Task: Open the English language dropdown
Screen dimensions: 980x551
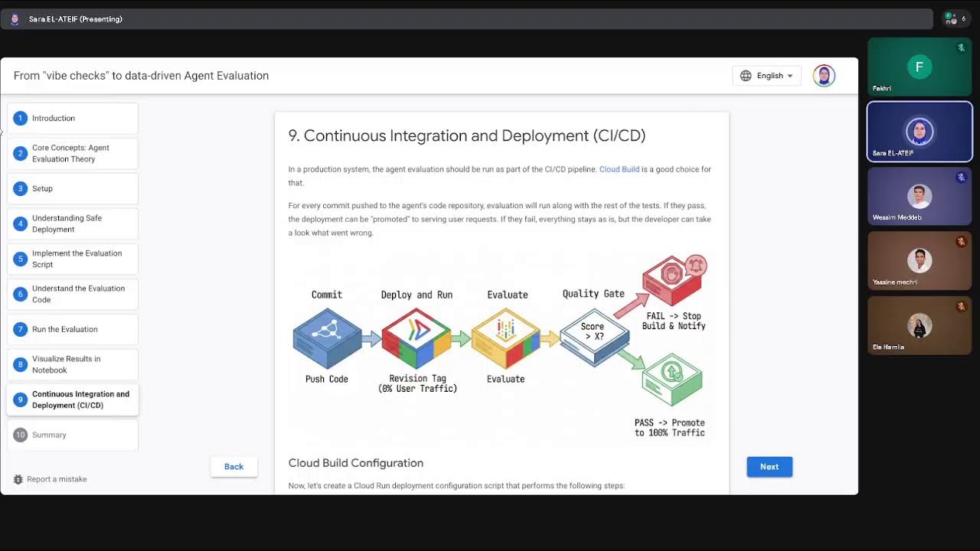Action: coord(767,76)
